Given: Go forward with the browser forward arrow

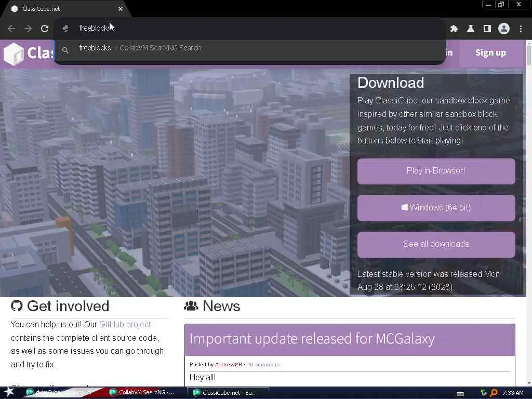Looking at the screenshot, I should click(28, 29).
